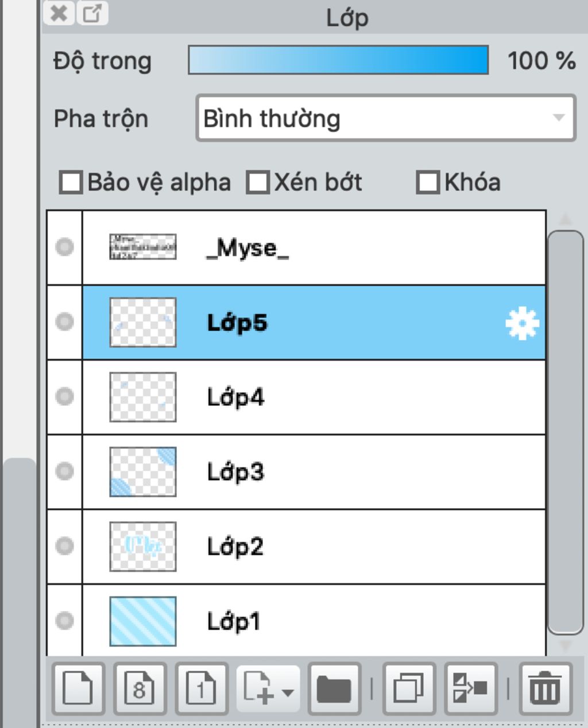This screenshot has height=728, width=588.
Task: Open layer settings gear on Lớp5
Action: [522, 324]
